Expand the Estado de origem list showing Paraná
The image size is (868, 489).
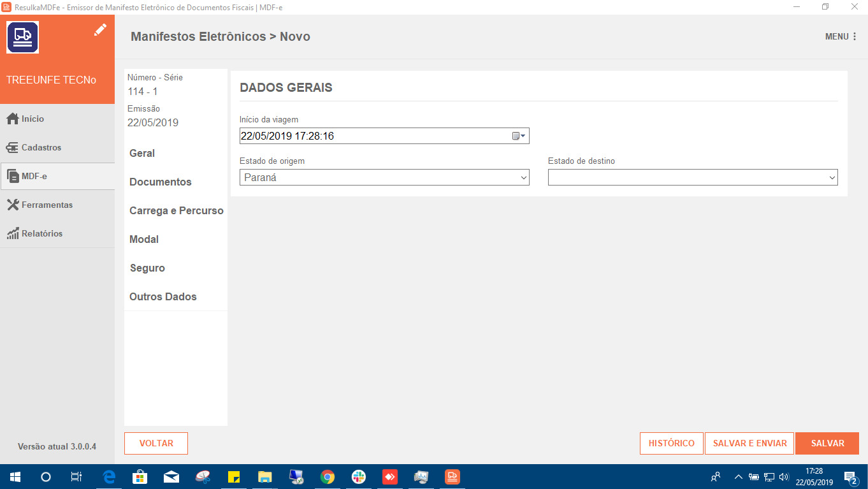(x=523, y=177)
